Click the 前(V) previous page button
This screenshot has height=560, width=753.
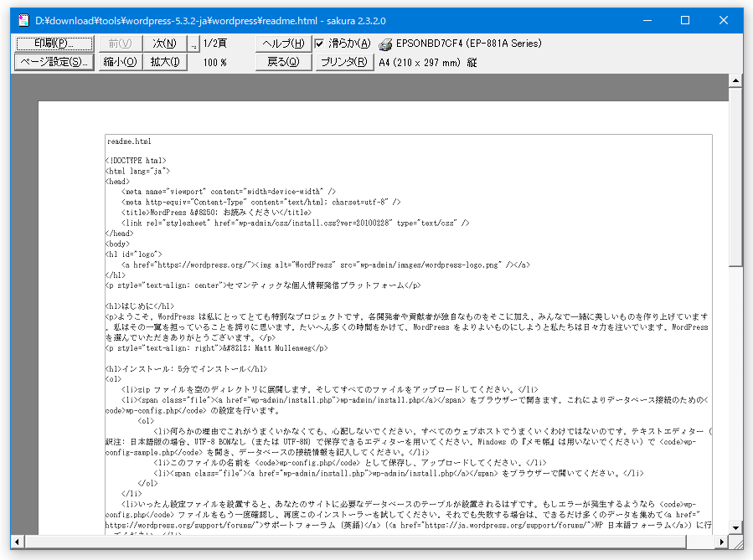tap(120, 44)
